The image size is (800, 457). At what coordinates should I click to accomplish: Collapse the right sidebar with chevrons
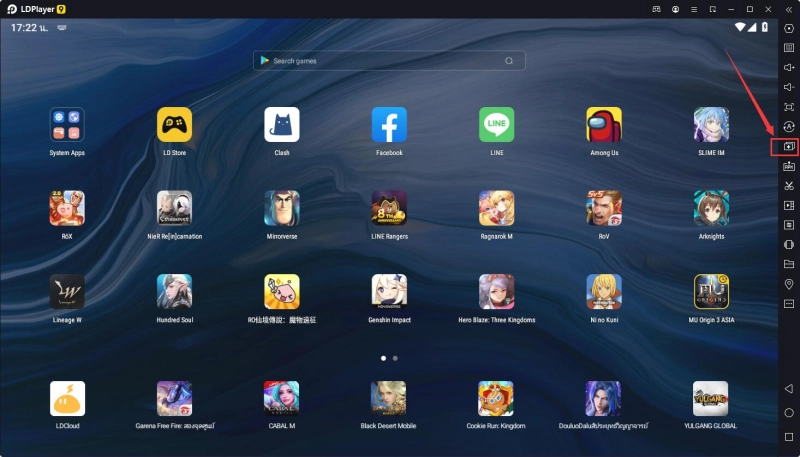pyautogui.click(x=789, y=9)
